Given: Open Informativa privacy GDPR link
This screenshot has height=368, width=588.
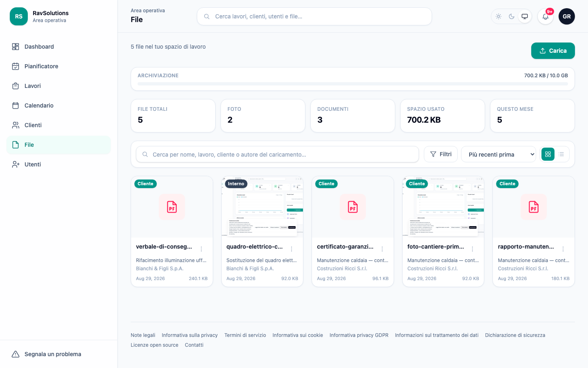Looking at the screenshot, I should click(x=359, y=335).
